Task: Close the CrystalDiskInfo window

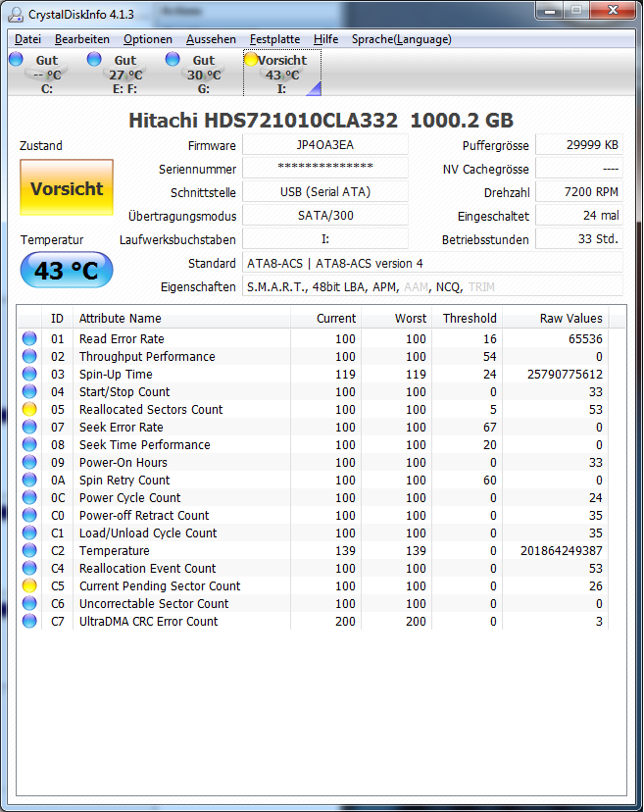Action: click(x=613, y=11)
